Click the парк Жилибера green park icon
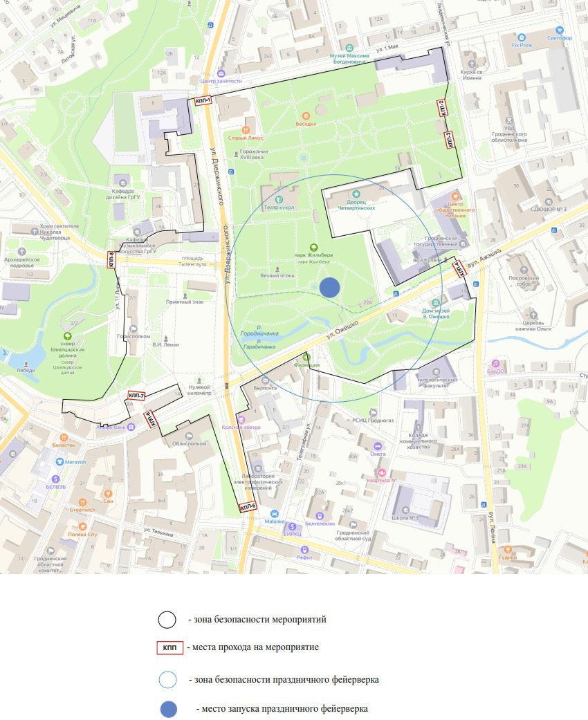The image size is (588, 720). click(313, 247)
